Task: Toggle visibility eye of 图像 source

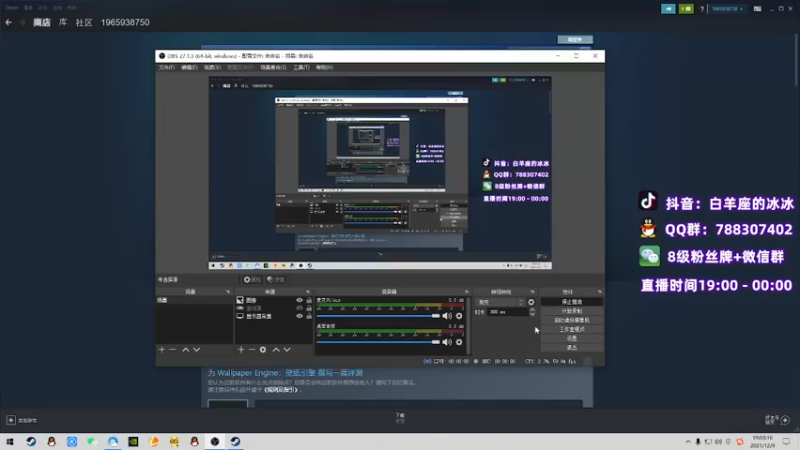Action: pos(299,300)
